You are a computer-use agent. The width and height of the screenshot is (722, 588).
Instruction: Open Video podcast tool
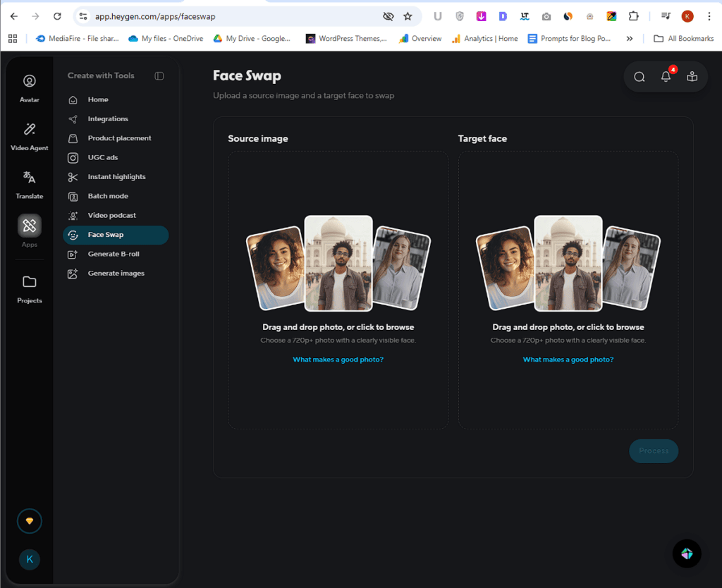tap(116, 216)
